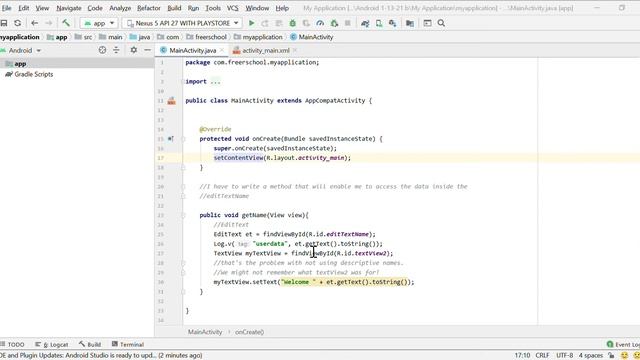Open the File menu
The height and width of the screenshot is (360, 640).
pos(7,8)
